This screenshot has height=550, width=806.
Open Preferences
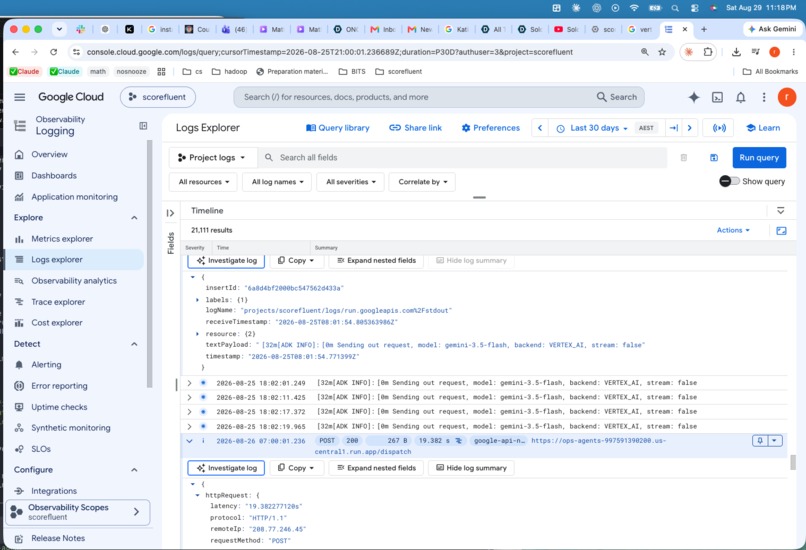point(490,128)
